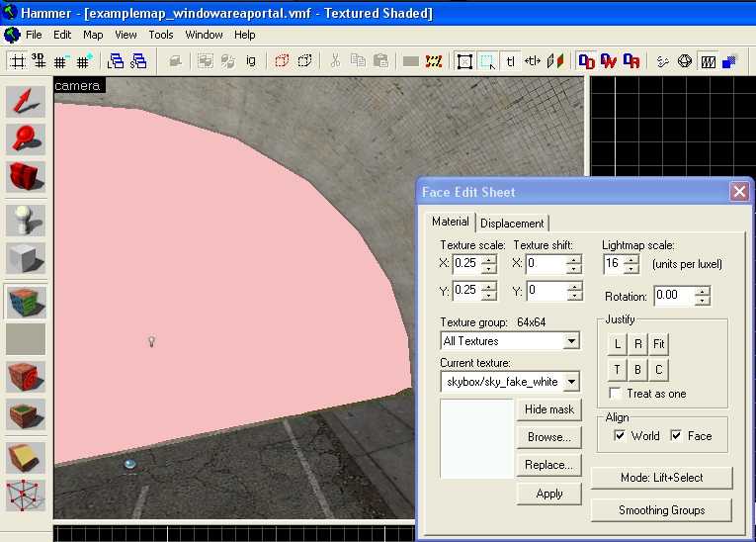The width and height of the screenshot is (756, 542).
Task: Choose the Vertex manipulation tool
Action: tap(26, 494)
